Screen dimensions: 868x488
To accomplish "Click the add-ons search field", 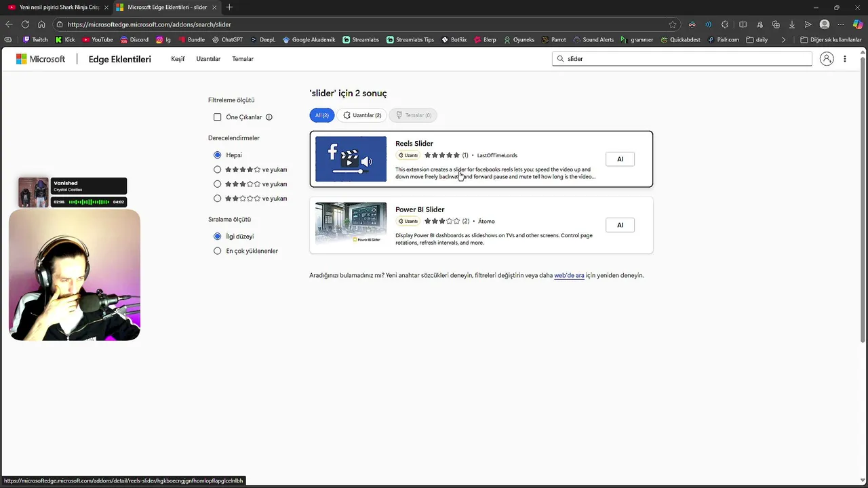I will 682,59.
